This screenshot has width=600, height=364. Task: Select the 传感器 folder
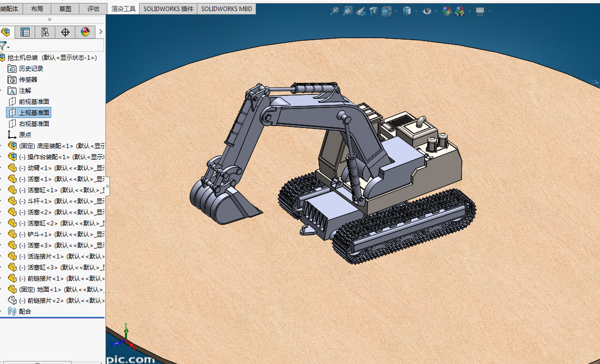pyautogui.click(x=23, y=80)
